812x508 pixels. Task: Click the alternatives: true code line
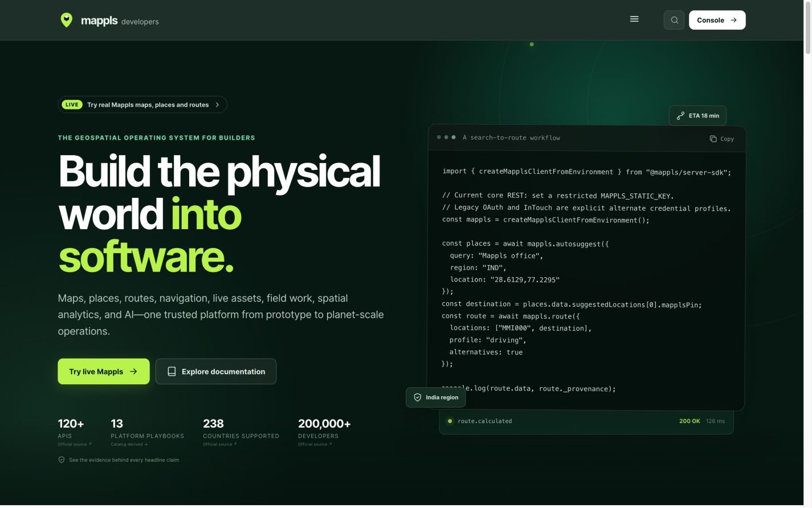[486, 352]
